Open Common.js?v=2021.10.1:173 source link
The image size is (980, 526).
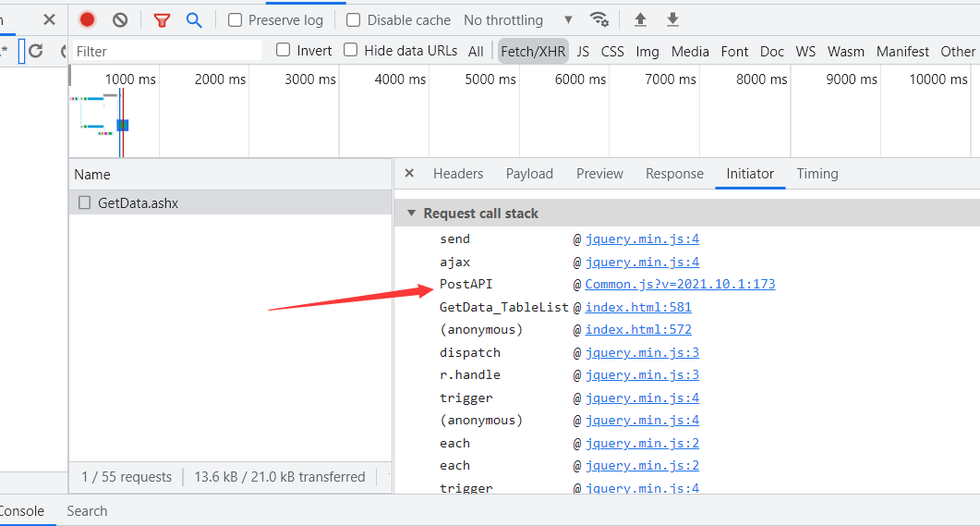point(680,284)
